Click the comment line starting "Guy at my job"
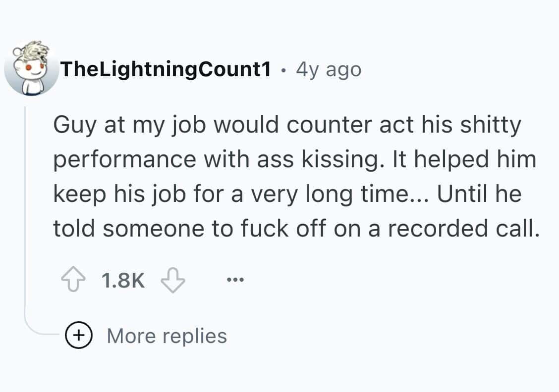 [x=287, y=125]
